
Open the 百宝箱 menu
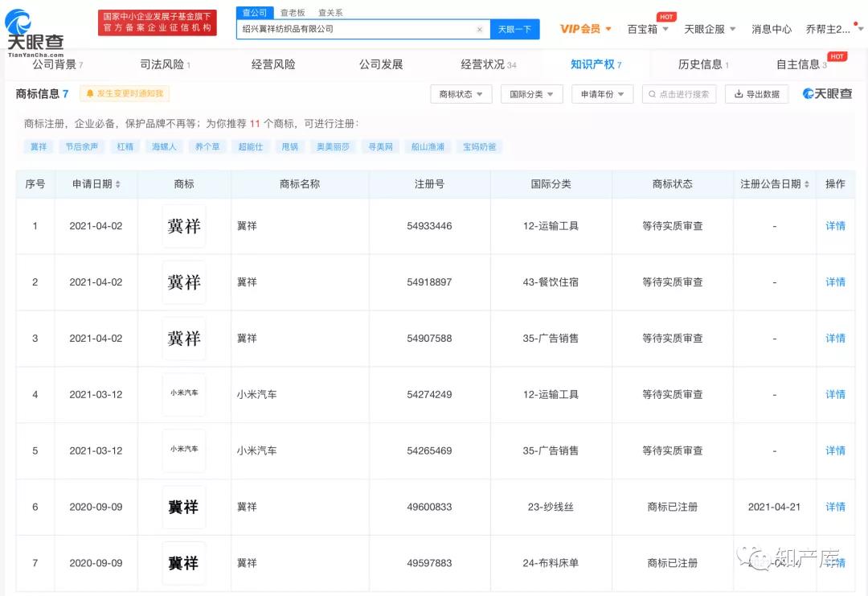[x=647, y=29]
